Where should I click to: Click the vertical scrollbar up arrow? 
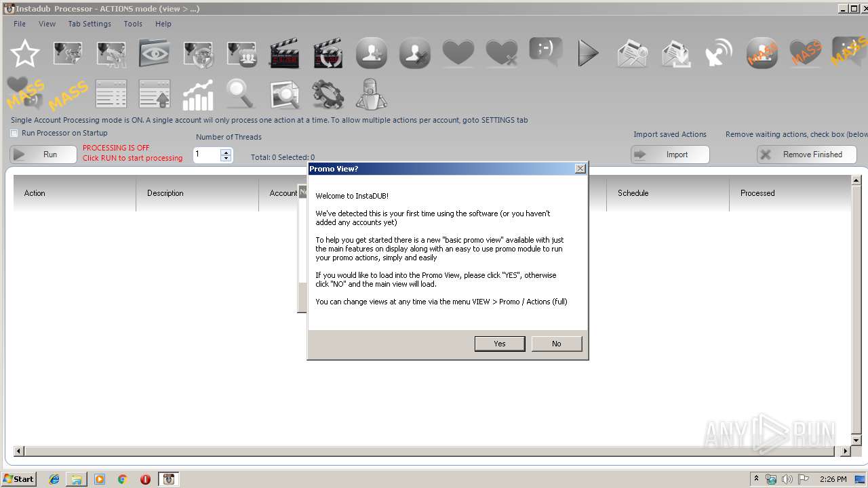point(856,180)
